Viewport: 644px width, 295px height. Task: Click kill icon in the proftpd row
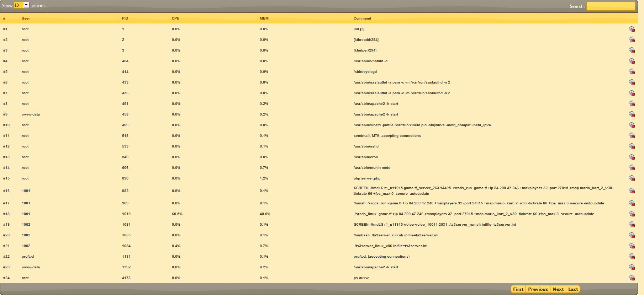pos(632,257)
